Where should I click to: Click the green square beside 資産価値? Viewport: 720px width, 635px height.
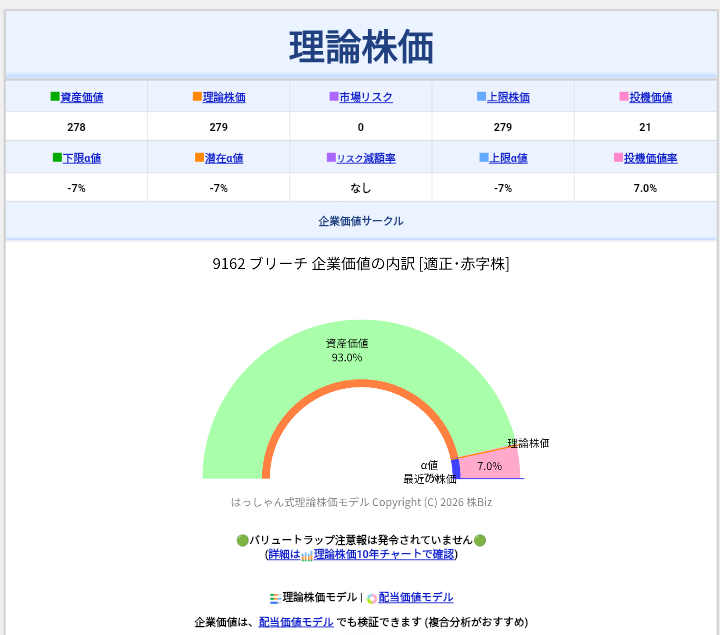coord(55,96)
